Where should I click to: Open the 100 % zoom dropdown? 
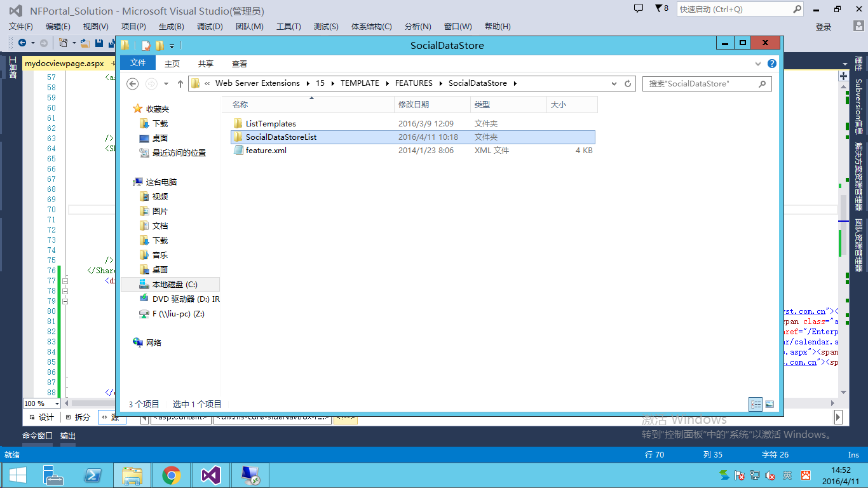tap(57, 403)
